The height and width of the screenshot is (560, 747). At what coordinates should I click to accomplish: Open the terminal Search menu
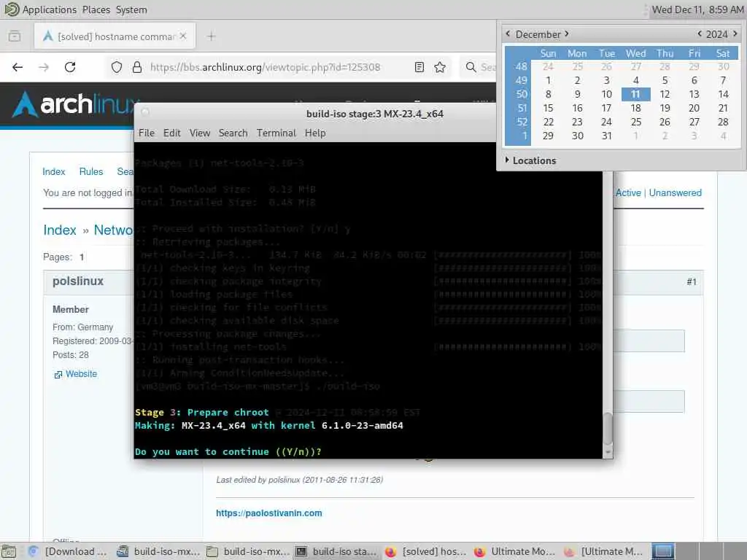(x=233, y=133)
